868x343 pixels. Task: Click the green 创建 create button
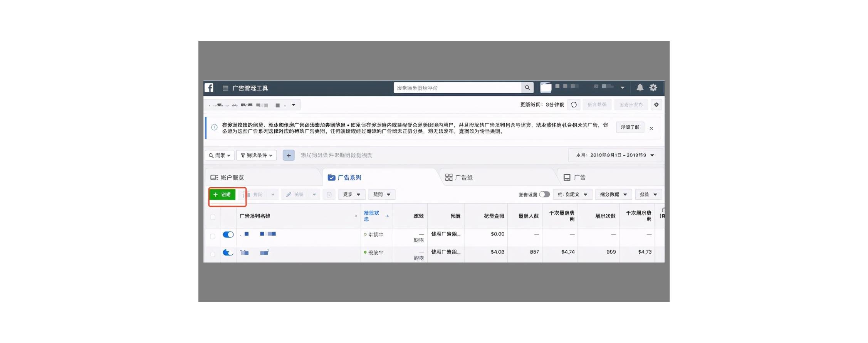pyautogui.click(x=222, y=195)
